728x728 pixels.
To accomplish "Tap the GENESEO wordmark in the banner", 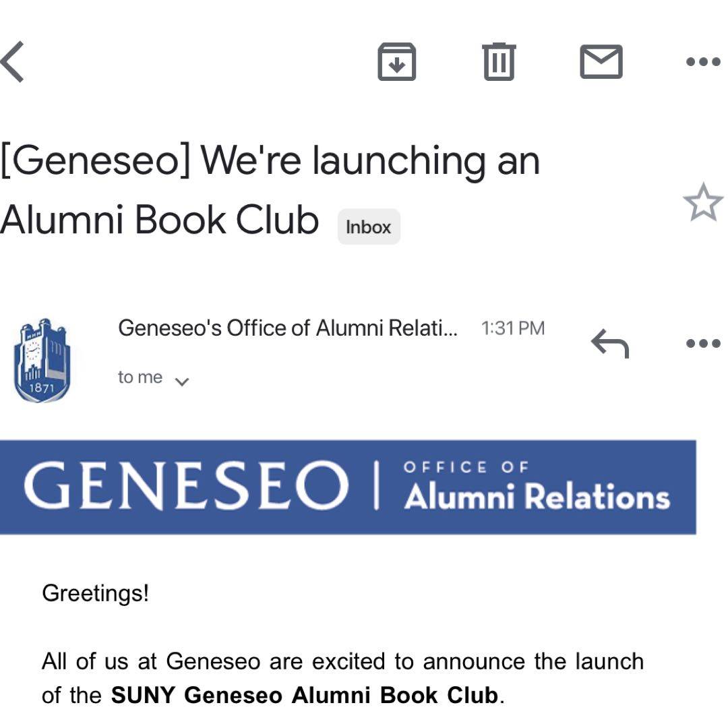I will pyautogui.click(x=186, y=485).
